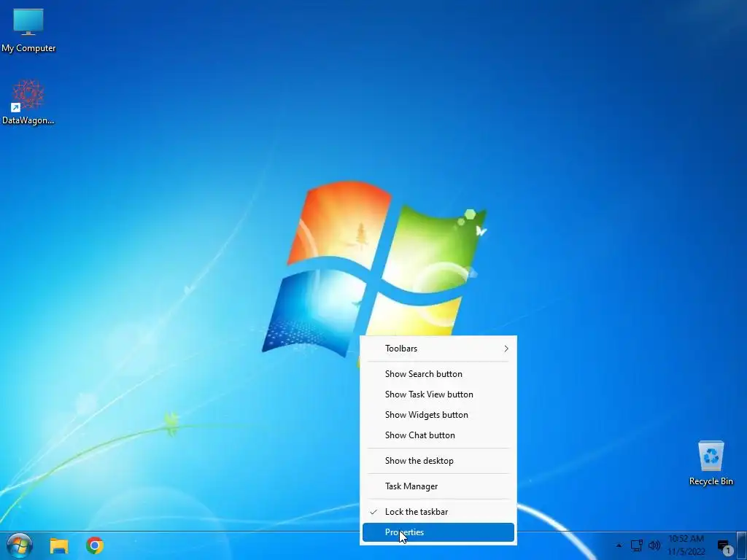
Task: Select the DataWagon desktop shortcut
Action: 28,102
